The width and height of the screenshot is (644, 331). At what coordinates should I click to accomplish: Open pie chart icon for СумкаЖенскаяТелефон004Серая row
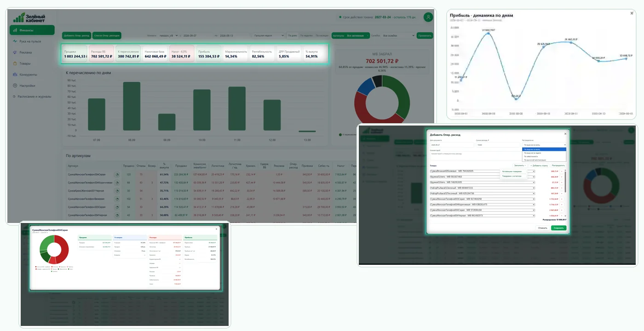117,175
